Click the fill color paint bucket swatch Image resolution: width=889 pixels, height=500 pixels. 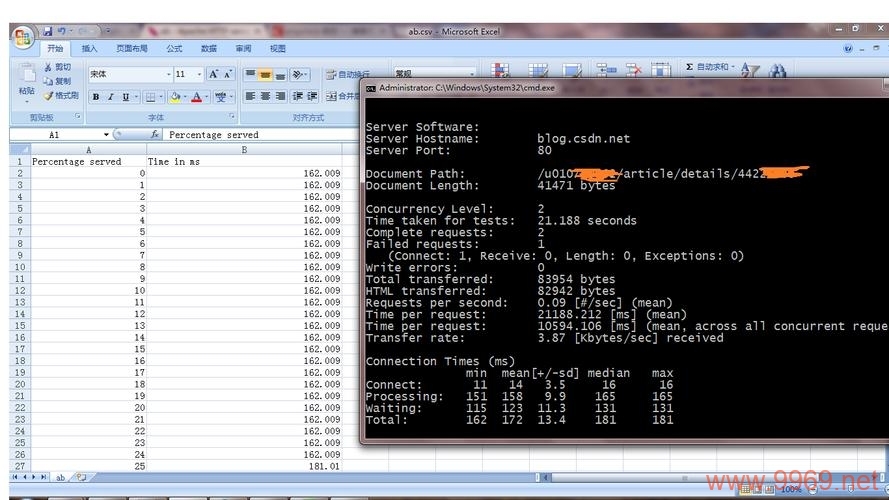(x=175, y=97)
